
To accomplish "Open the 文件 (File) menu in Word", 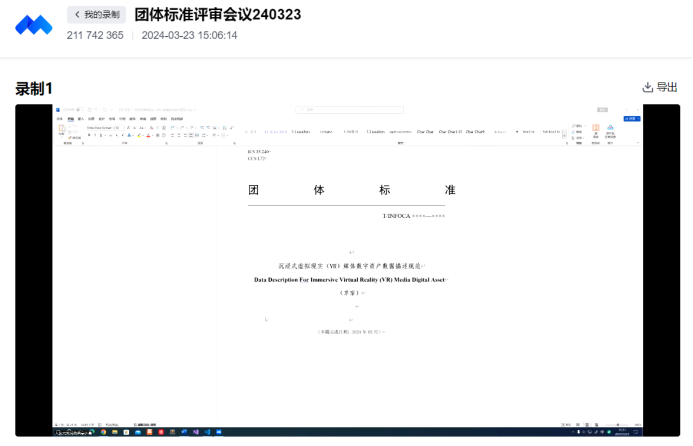I will pos(58,118).
